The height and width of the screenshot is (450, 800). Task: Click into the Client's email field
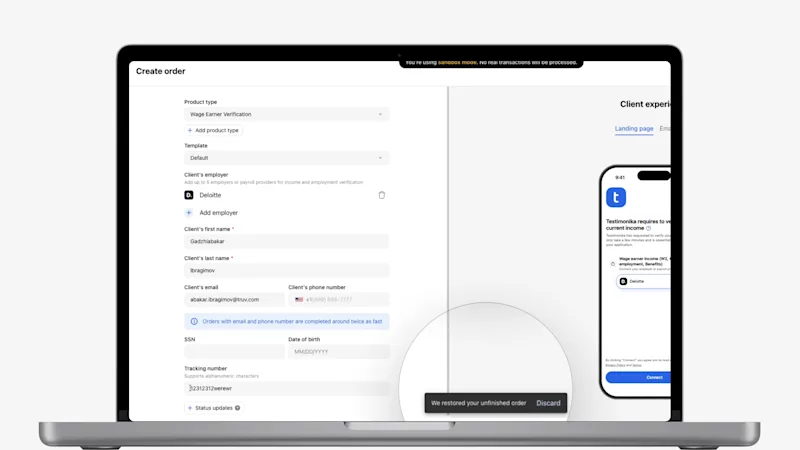tap(234, 299)
